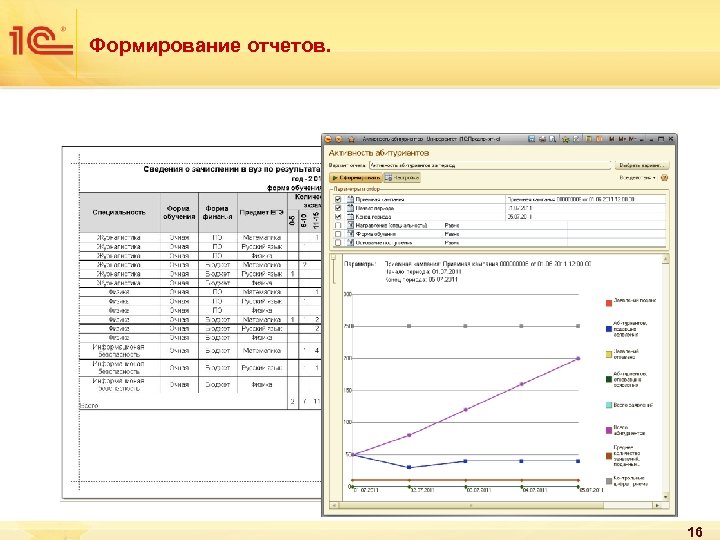Add to favorites with star-plus icon
This screenshot has width=720, height=540.
click(566, 139)
